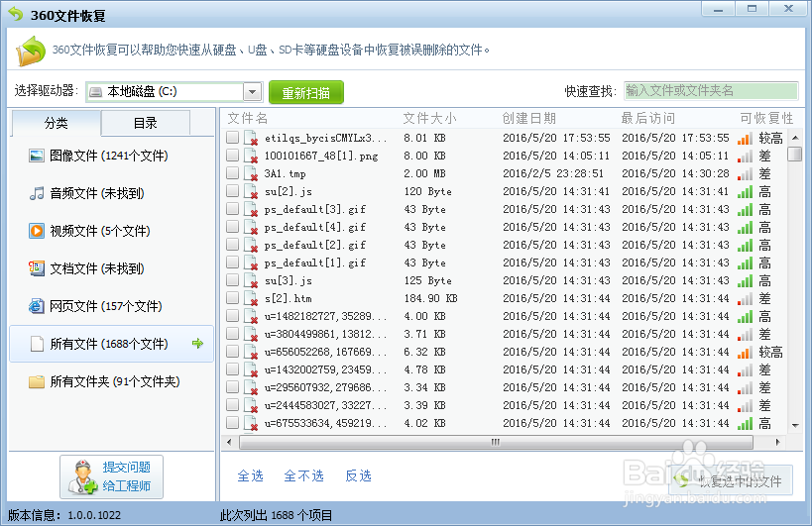Click the file icon for ps_default[3].gif

click(x=251, y=209)
